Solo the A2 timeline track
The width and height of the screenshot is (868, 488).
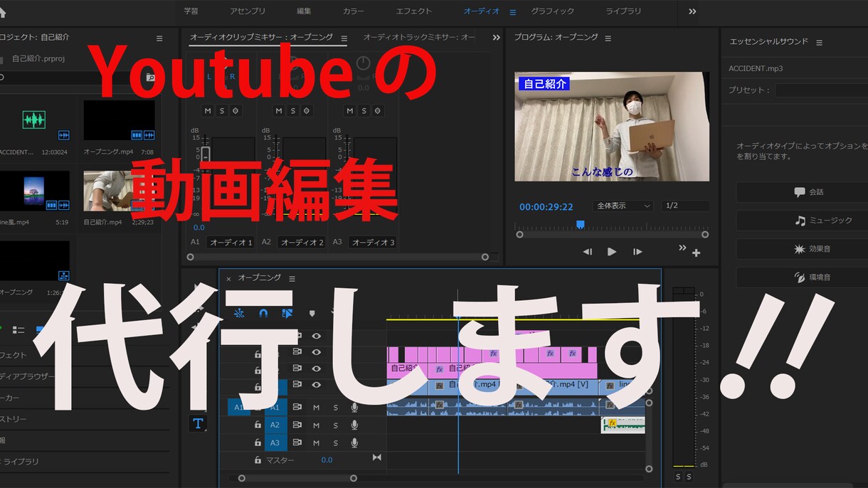[336, 425]
